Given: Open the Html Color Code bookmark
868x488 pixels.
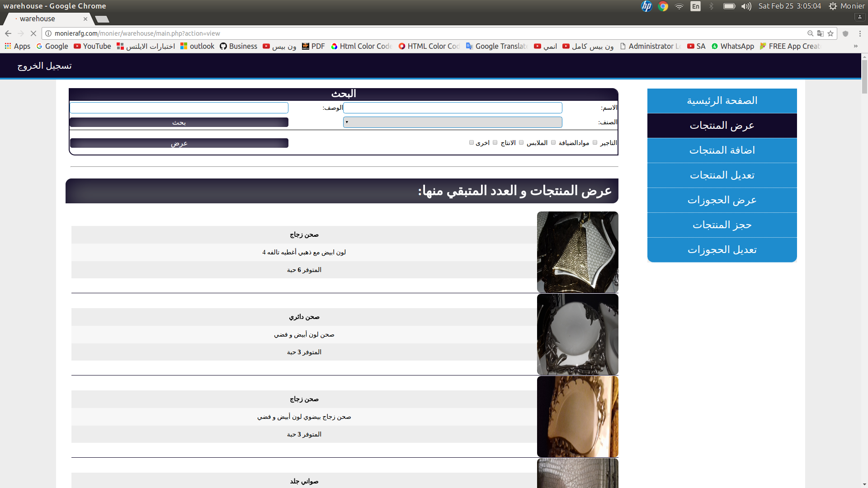Looking at the screenshot, I should click(361, 46).
